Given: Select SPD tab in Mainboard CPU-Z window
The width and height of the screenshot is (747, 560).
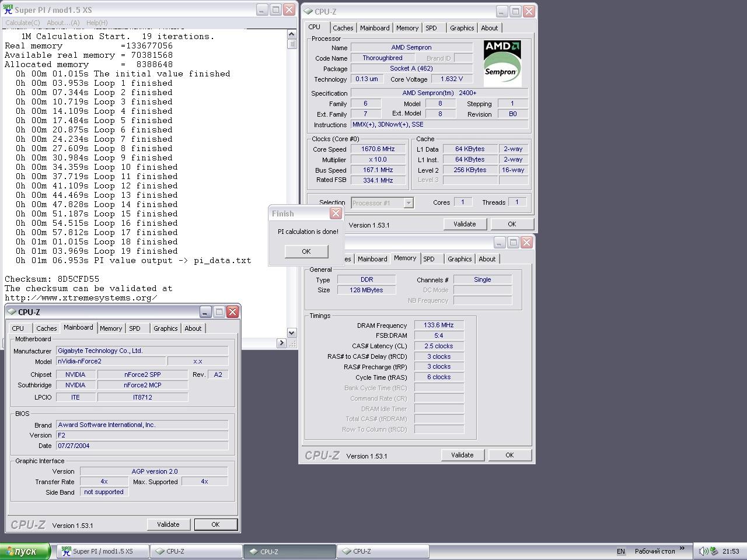Looking at the screenshot, I should click(135, 328).
